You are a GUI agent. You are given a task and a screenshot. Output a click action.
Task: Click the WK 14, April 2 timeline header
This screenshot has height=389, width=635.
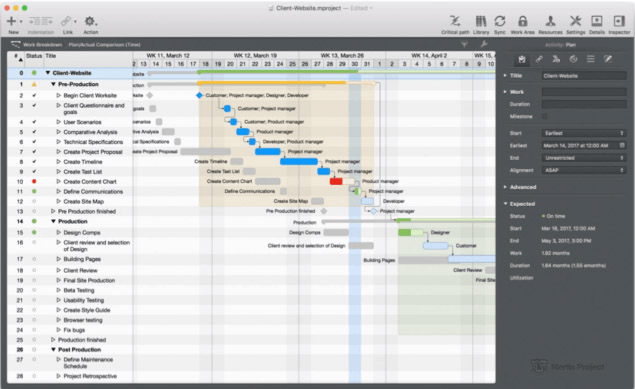click(429, 55)
